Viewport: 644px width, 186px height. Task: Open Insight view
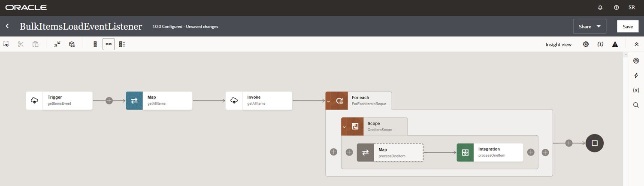(x=558, y=44)
